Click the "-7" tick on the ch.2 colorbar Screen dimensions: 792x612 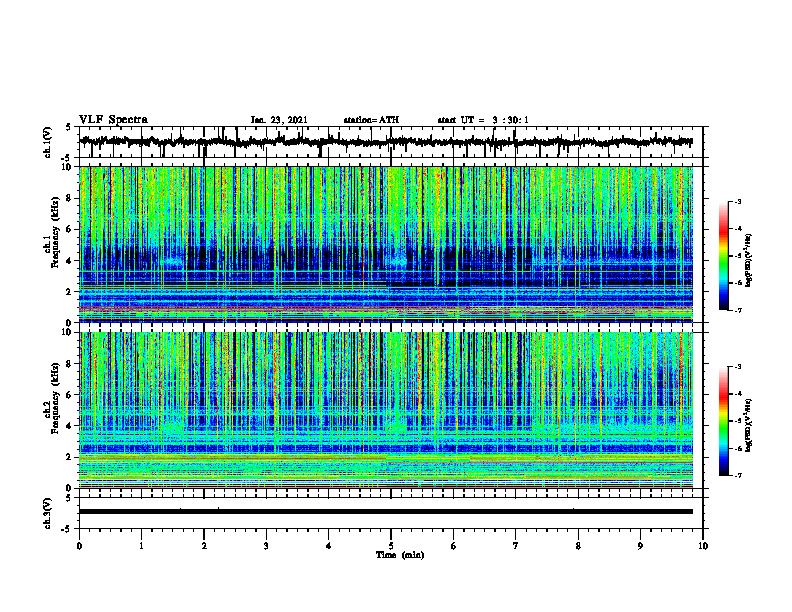[738, 476]
